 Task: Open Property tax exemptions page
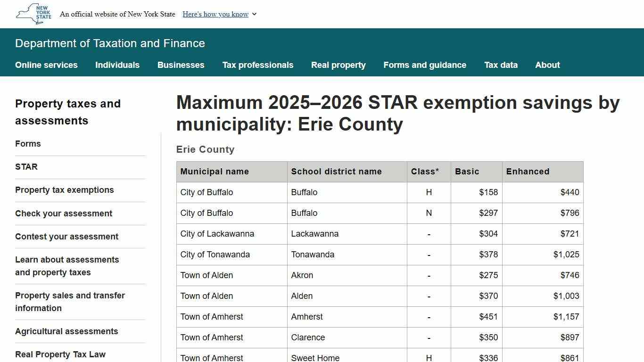pos(65,190)
